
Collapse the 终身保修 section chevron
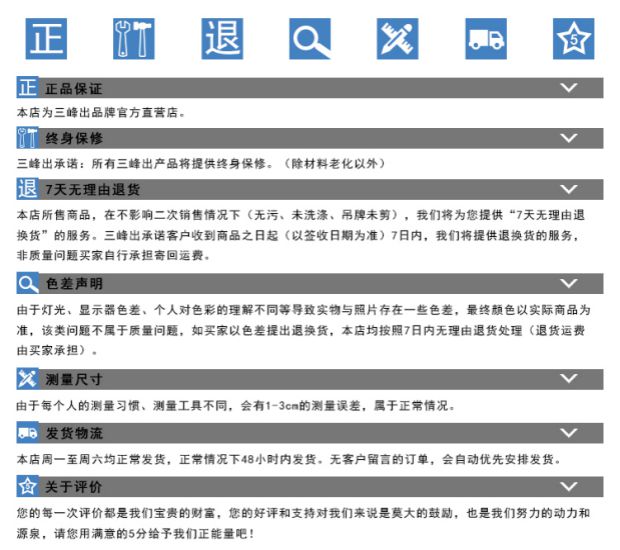click(569, 138)
